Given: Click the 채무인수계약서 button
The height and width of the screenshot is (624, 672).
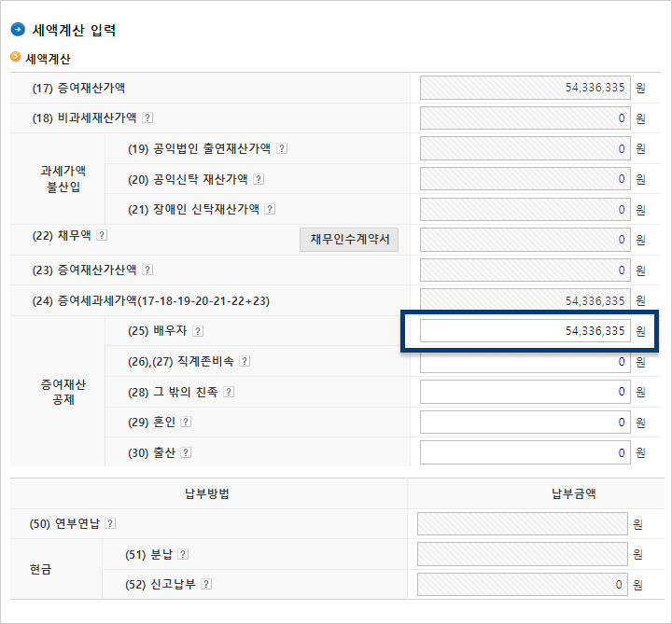Looking at the screenshot, I should point(349,240).
